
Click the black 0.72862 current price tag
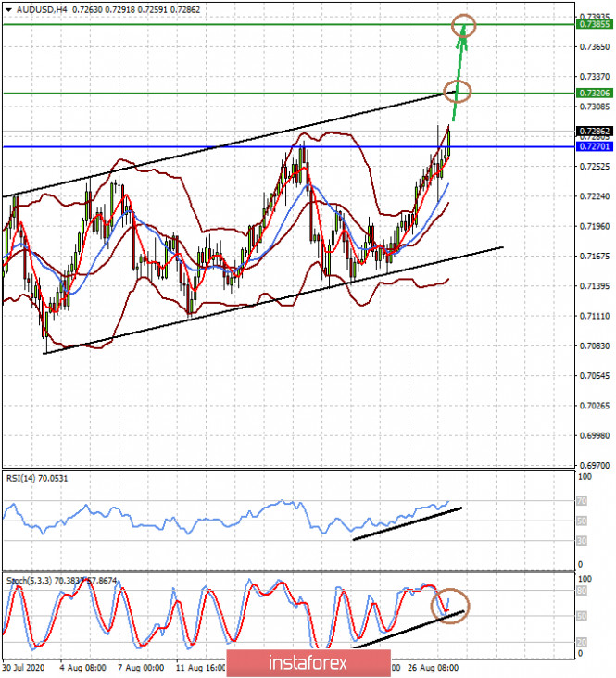pyautogui.click(x=594, y=132)
